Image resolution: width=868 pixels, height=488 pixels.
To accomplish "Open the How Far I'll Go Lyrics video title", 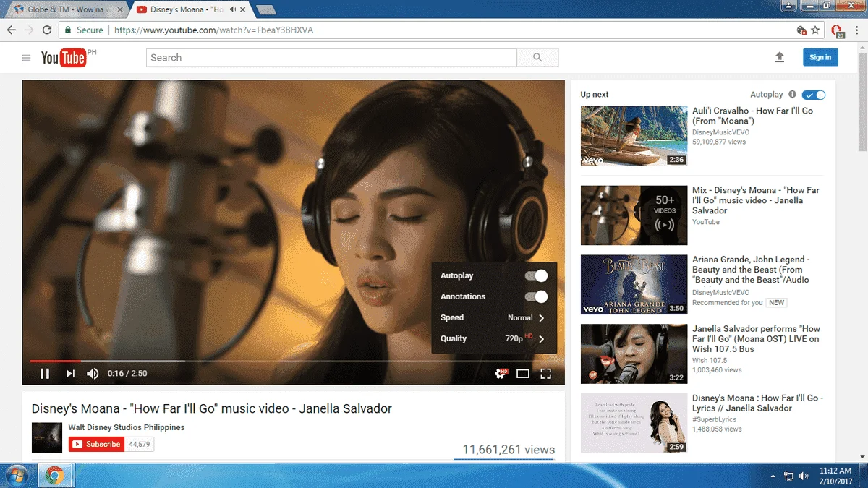I will pos(757,403).
